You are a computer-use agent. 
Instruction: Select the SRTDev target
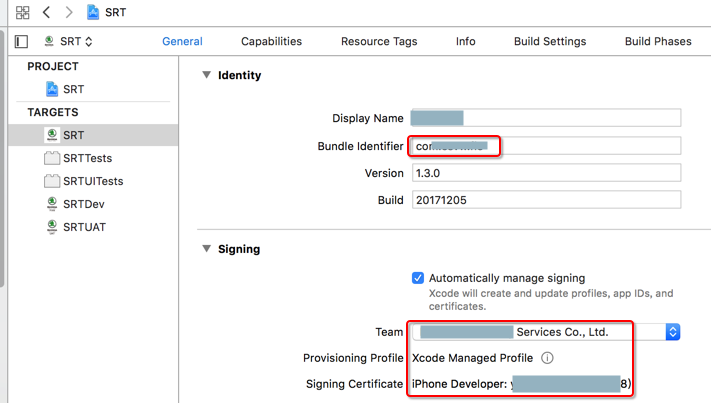[83, 204]
